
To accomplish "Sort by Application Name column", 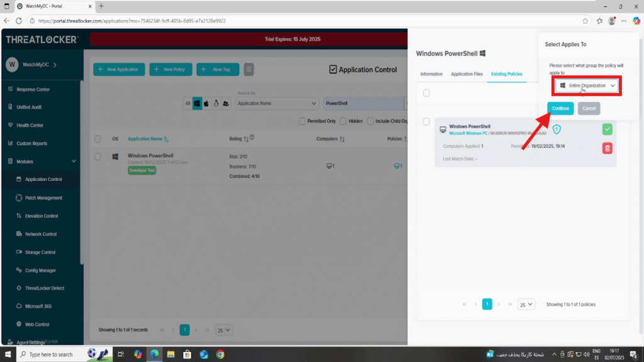I will (x=148, y=139).
